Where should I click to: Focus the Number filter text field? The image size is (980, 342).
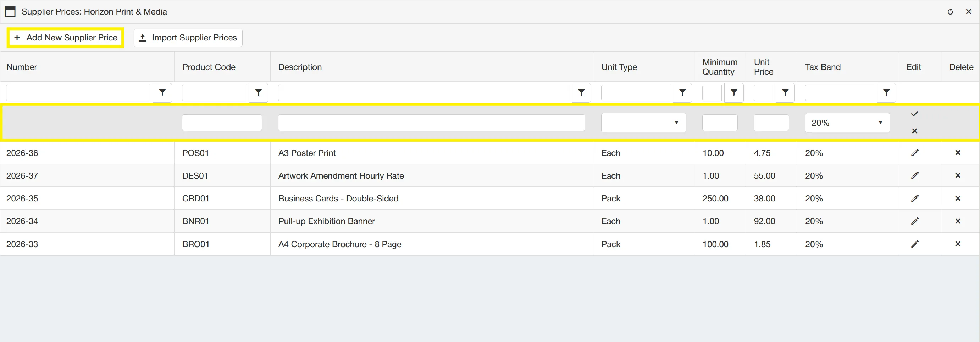[78, 93]
